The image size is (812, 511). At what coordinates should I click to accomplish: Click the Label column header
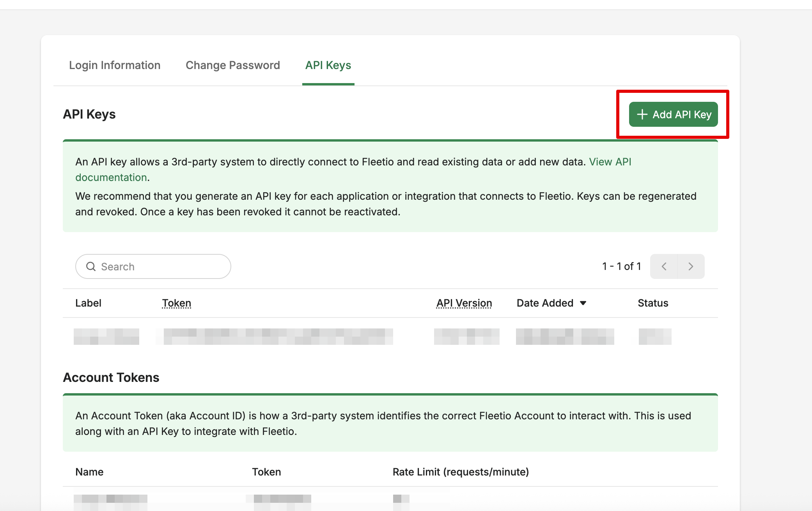pyautogui.click(x=88, y=303)
